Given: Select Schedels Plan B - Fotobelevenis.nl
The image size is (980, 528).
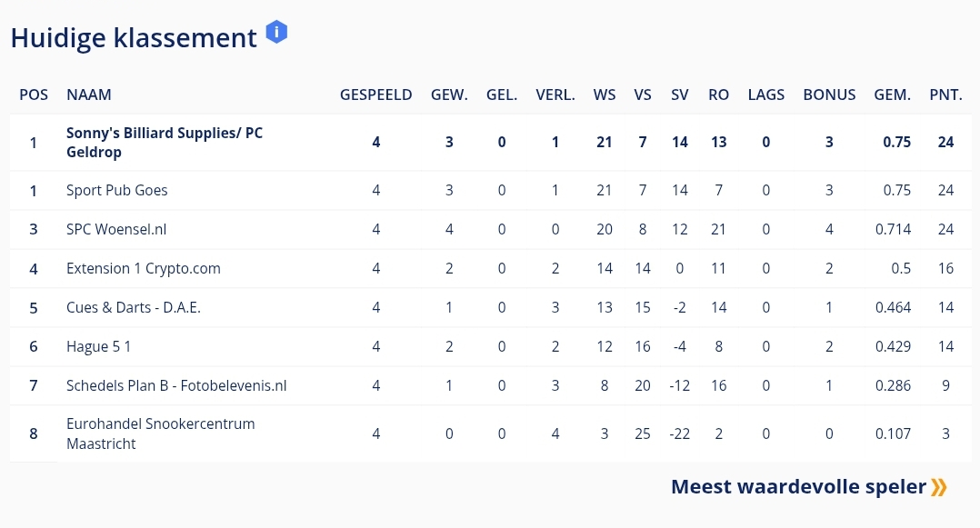Looking at the screenshot, I should click(x=176, y=385).
